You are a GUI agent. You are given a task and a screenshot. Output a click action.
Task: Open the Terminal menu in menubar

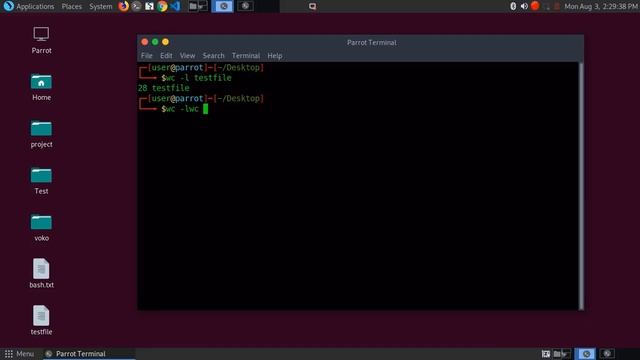point(246,56)
